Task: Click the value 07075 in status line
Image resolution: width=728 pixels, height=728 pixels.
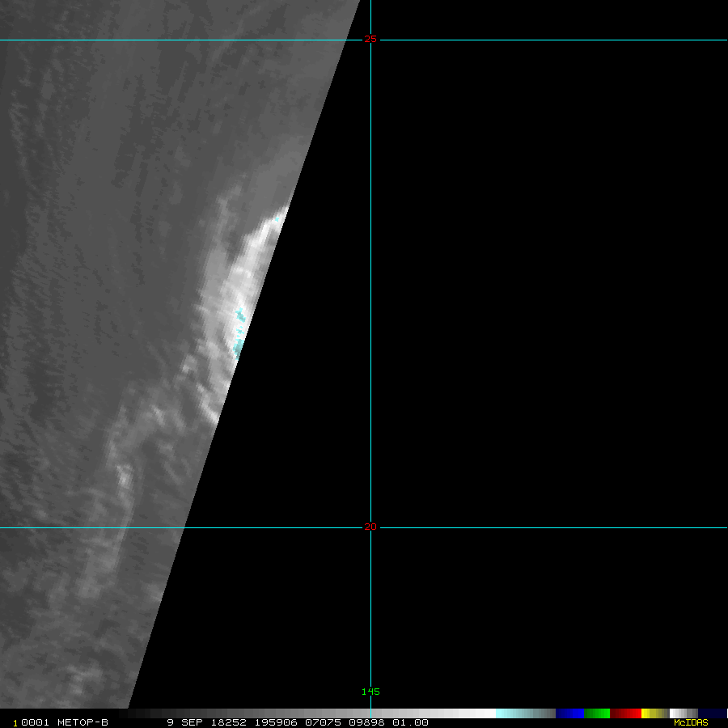Action: [x=323, y=722]
